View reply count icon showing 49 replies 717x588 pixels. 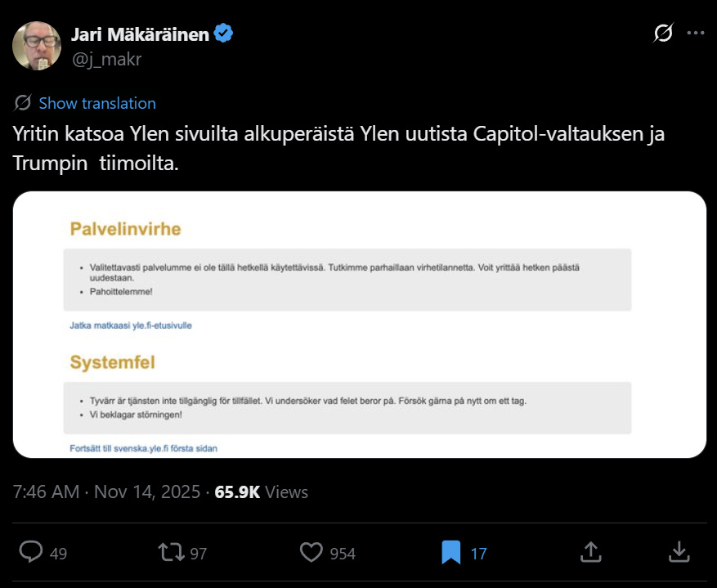pos(31,553)
